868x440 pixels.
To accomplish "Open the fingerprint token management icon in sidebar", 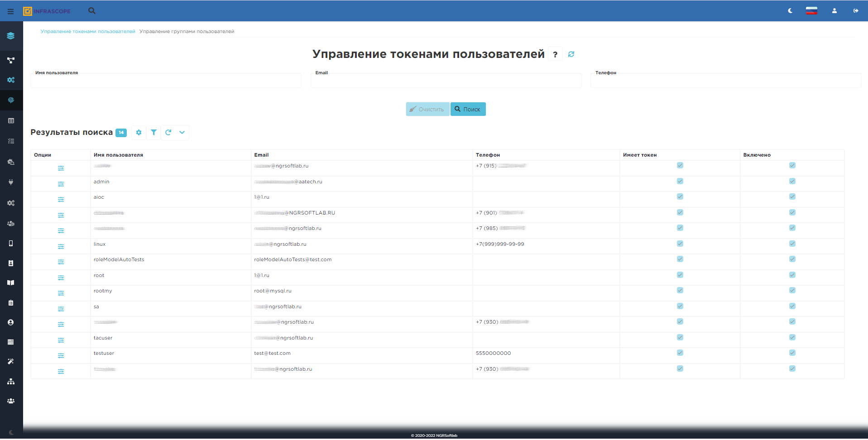I will pyautogui.click(x=11, y=100).
